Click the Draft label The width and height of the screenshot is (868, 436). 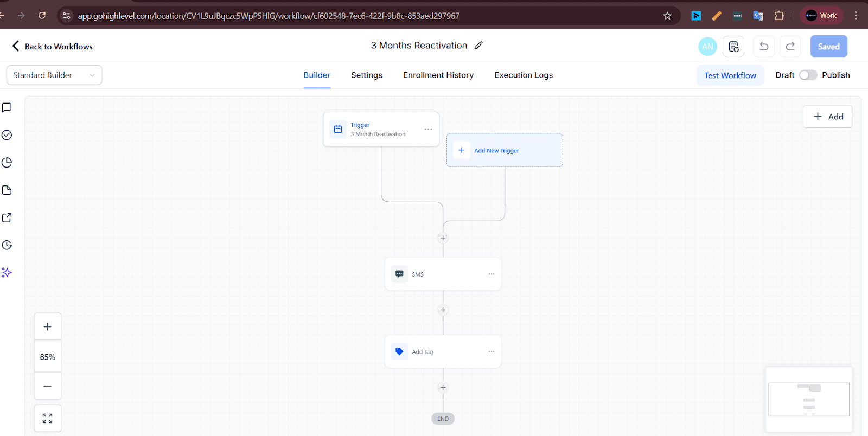coord(784,75)
